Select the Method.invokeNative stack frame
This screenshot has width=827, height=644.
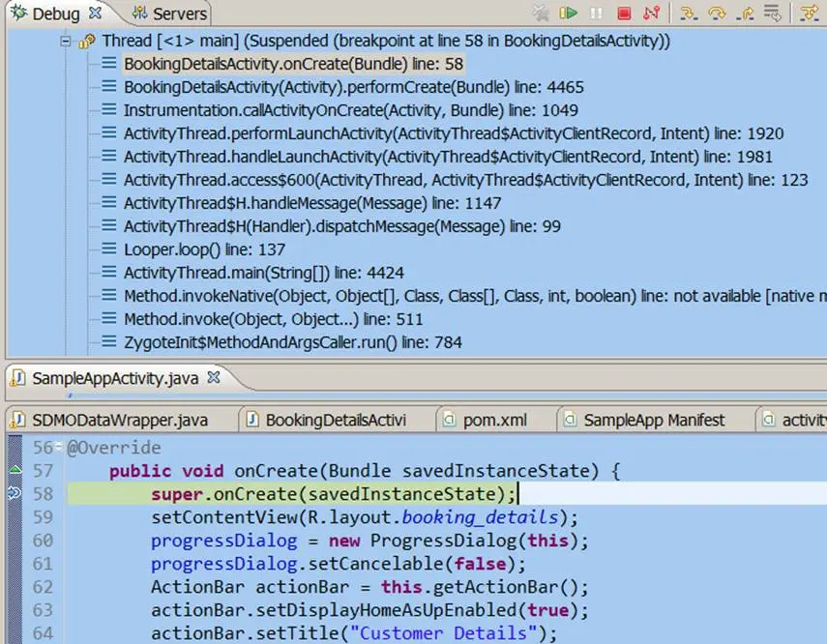click(x=475, y=296)
